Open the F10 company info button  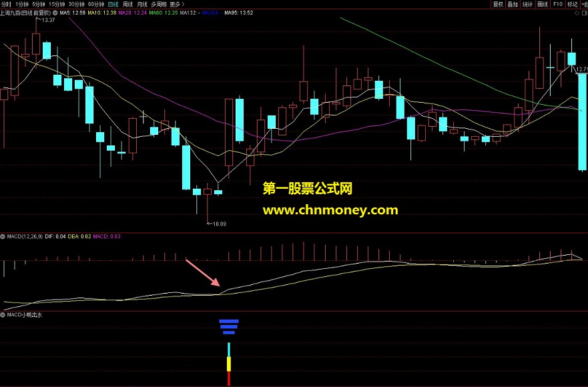pos(557,4)
